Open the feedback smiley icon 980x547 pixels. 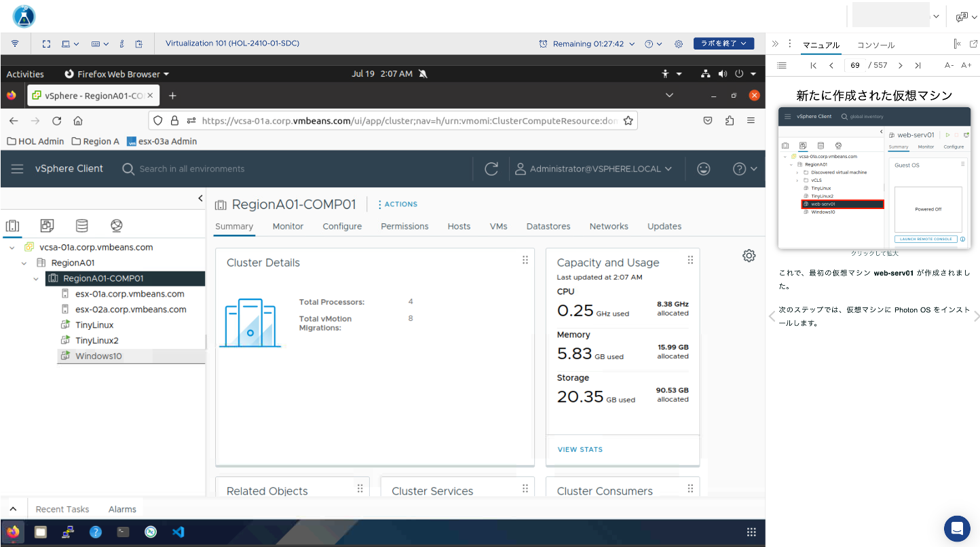(x=704, y=169)
